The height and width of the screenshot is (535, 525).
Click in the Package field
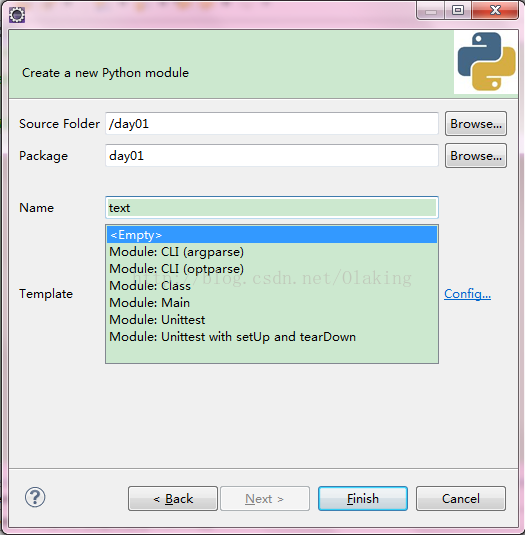tap(272, 156)
